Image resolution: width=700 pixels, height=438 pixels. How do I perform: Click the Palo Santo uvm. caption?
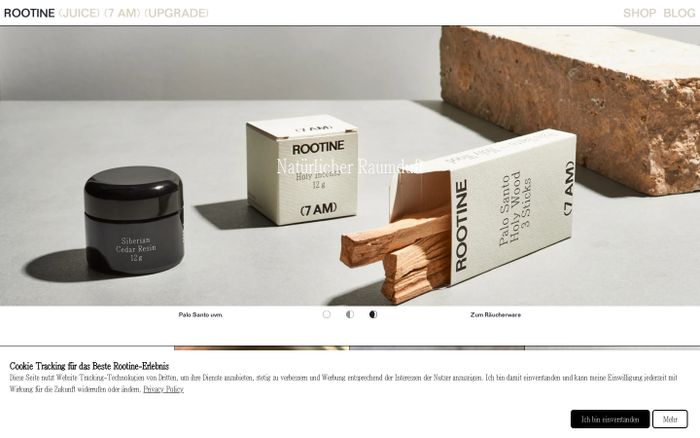[x=200, y=315]
